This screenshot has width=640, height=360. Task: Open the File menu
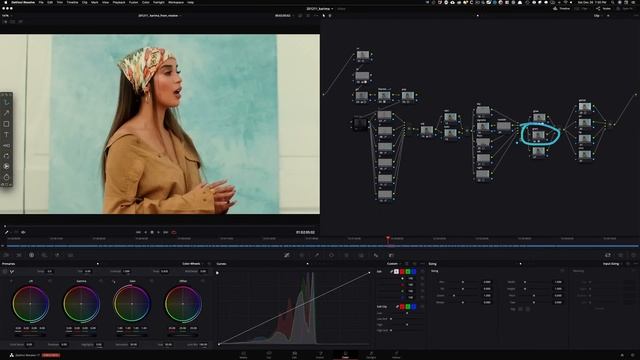coord(41,2)
